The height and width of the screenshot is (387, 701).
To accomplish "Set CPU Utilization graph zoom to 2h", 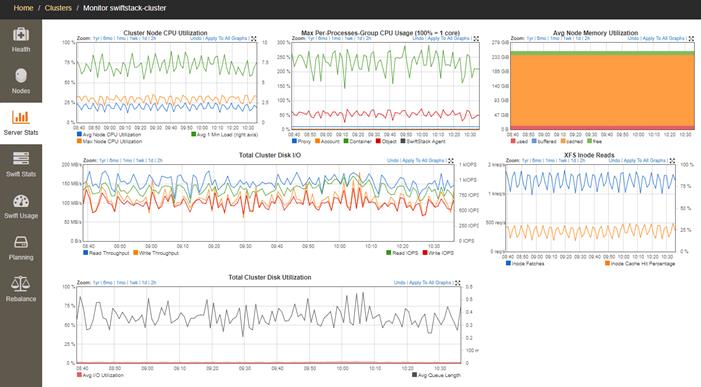I will pos(153,38).
